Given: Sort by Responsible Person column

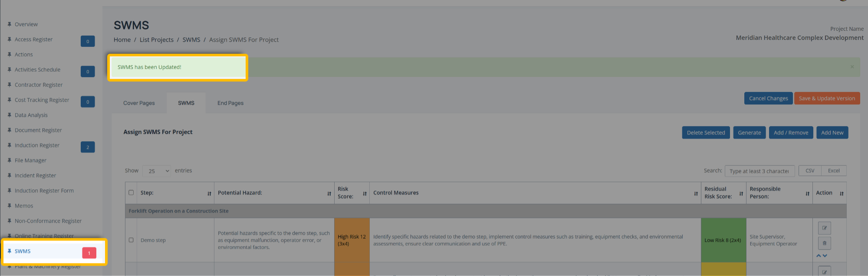Looking at the screenshot, I should [807, 194].
